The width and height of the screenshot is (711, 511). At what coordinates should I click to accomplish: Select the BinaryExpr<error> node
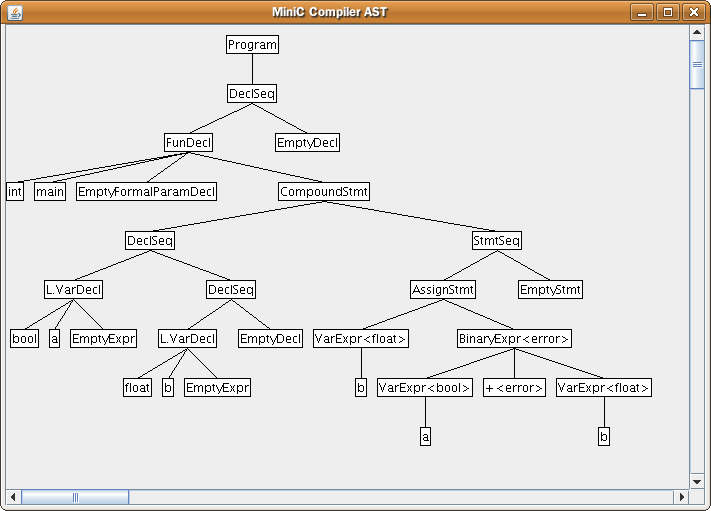click(514, 339)
